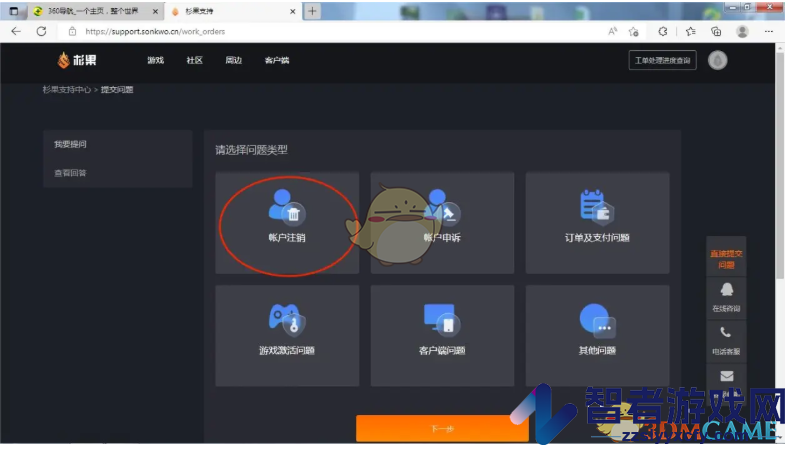Pick the 其他问题 other issues card
This screenshot has width=788, height=449.
coord(598,336)
